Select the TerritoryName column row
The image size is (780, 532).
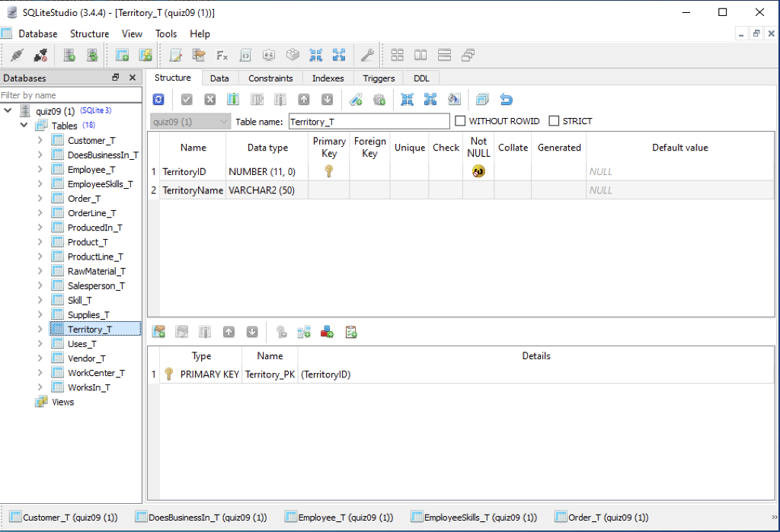pos(461,190)
